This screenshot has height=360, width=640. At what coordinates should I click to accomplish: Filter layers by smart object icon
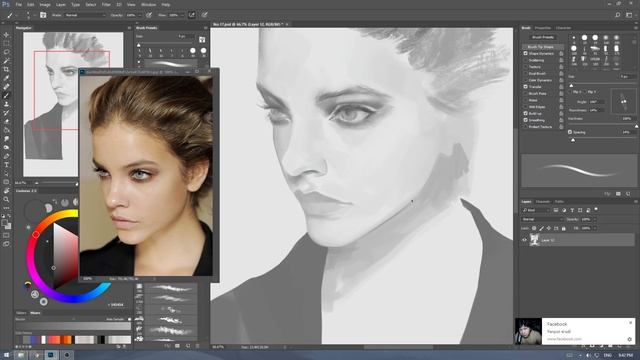click(x=588, y=210)
